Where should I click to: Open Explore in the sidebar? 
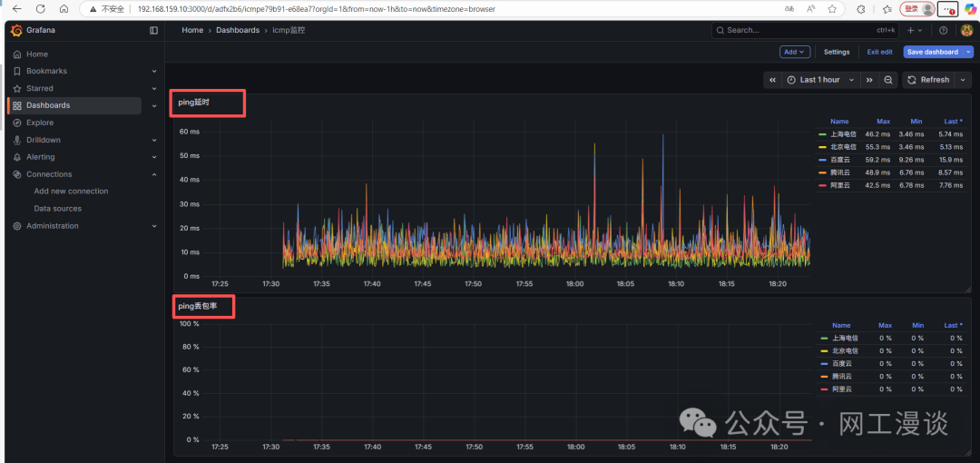(x=40, y=123)
